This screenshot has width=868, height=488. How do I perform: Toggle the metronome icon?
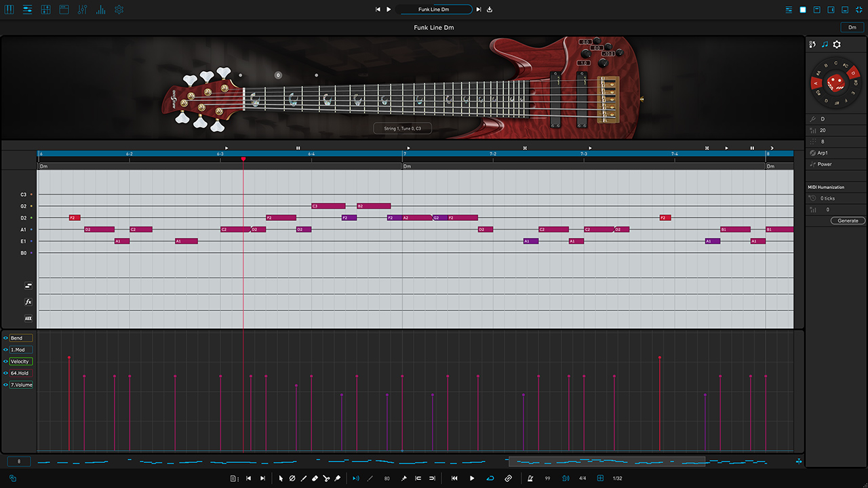tap(531, 479)
